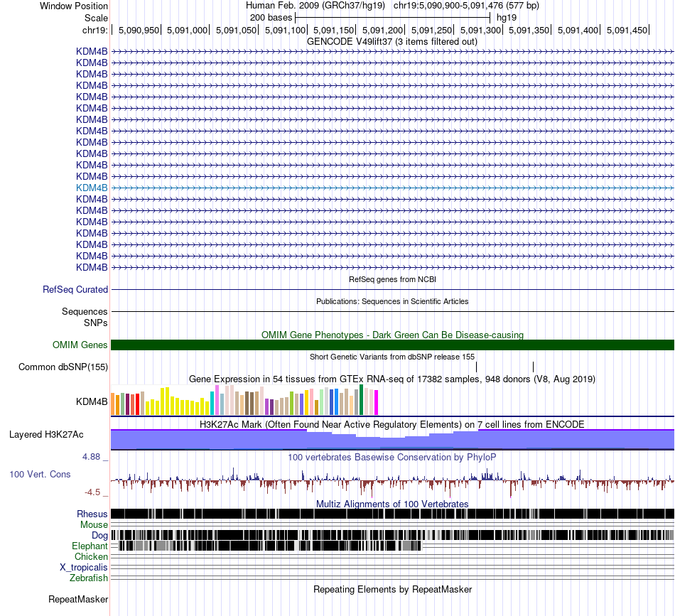Click the Window Position label
675x616 pixels.
tap(74, 6)
